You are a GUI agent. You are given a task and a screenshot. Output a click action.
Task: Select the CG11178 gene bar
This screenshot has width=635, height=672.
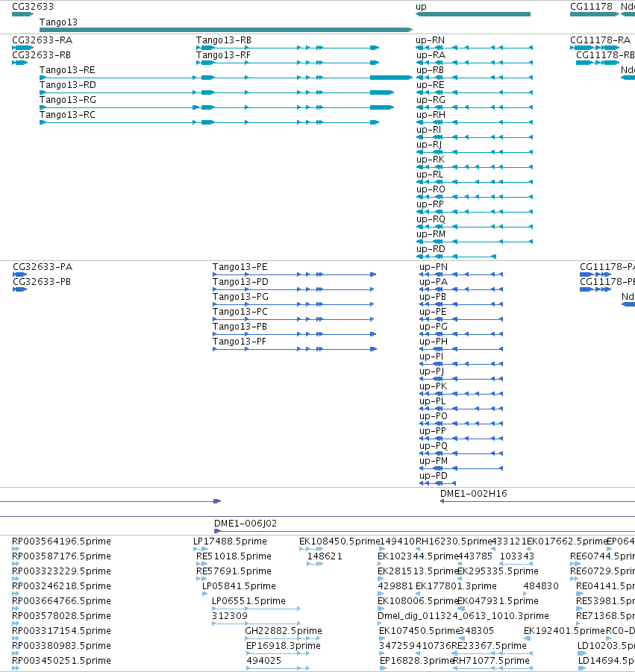tap(595, 14)
